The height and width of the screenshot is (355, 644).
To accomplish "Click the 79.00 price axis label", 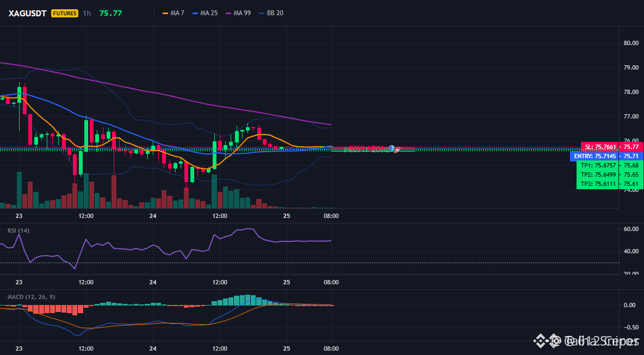I will (x=631, y=67).
